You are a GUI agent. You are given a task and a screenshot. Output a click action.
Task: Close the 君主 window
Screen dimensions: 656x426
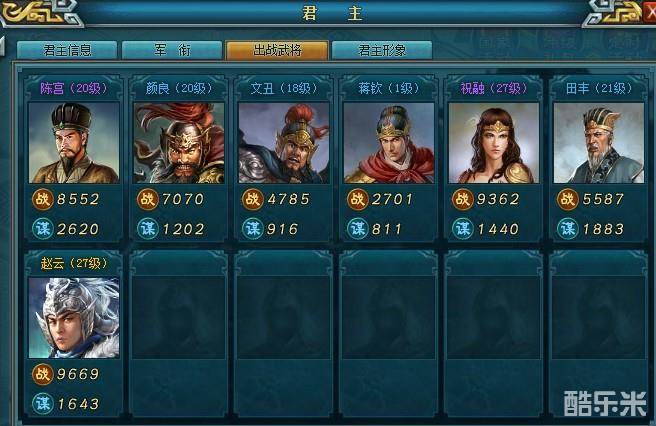(650, 13)
